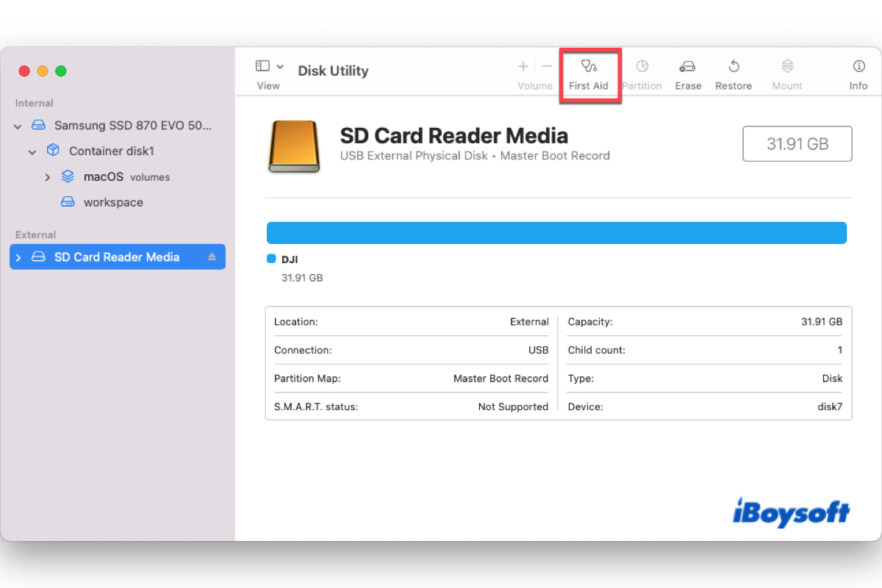The height and width of the screenshot is (588, 882).
Task: Click the add Volume icon
Action: tap(523, 66)
